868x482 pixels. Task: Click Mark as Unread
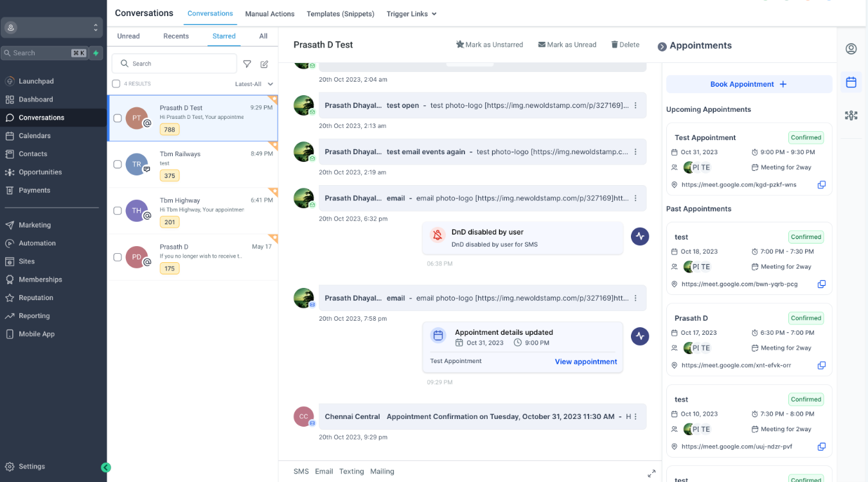coord(567,45)
